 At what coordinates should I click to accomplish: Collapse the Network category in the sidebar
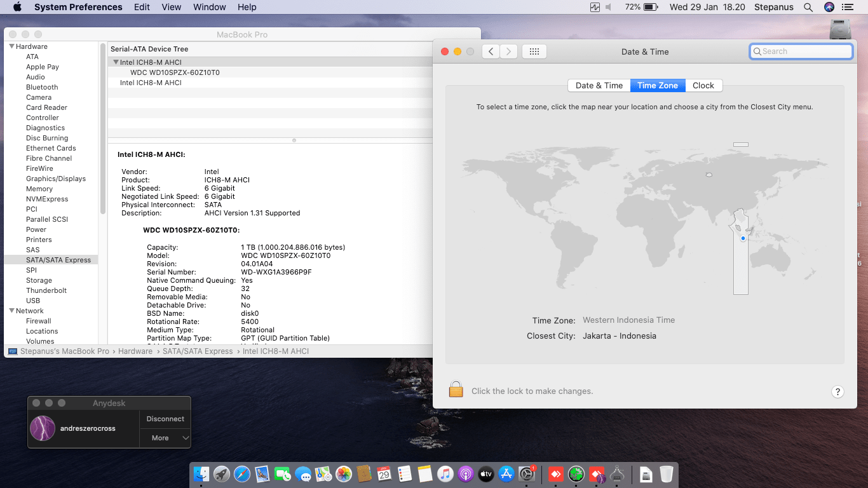click(x=11, y=311)
